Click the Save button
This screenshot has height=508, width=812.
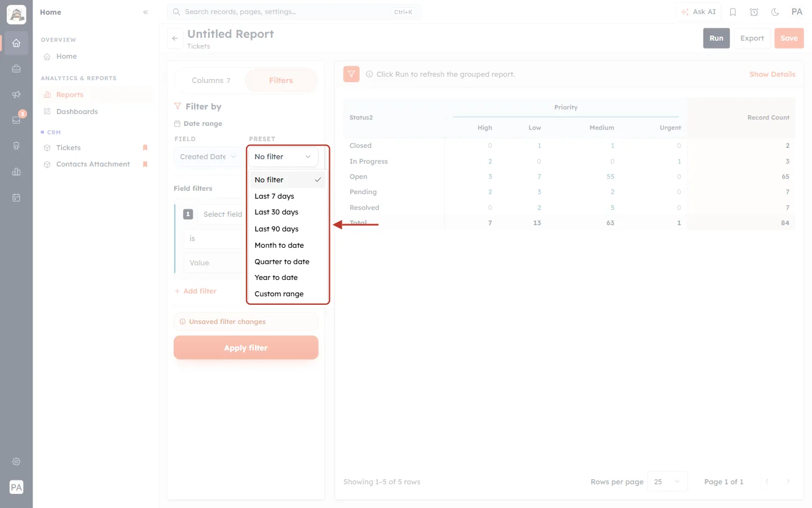[789, 38]
